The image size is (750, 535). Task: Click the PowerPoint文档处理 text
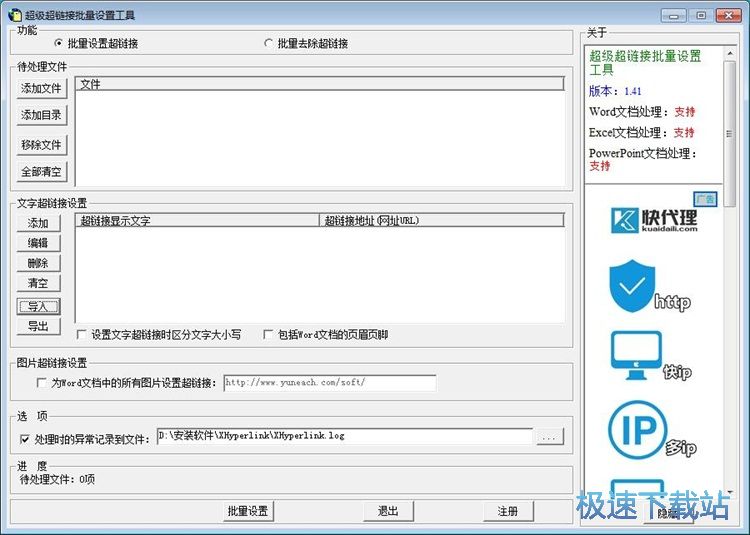[x=642, y=153]
